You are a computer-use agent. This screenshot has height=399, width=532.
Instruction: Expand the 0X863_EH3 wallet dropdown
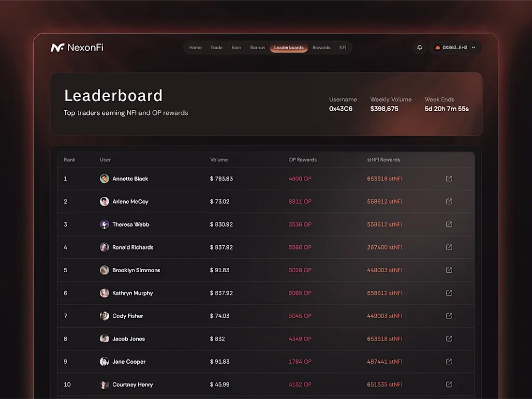coord(455,47)
